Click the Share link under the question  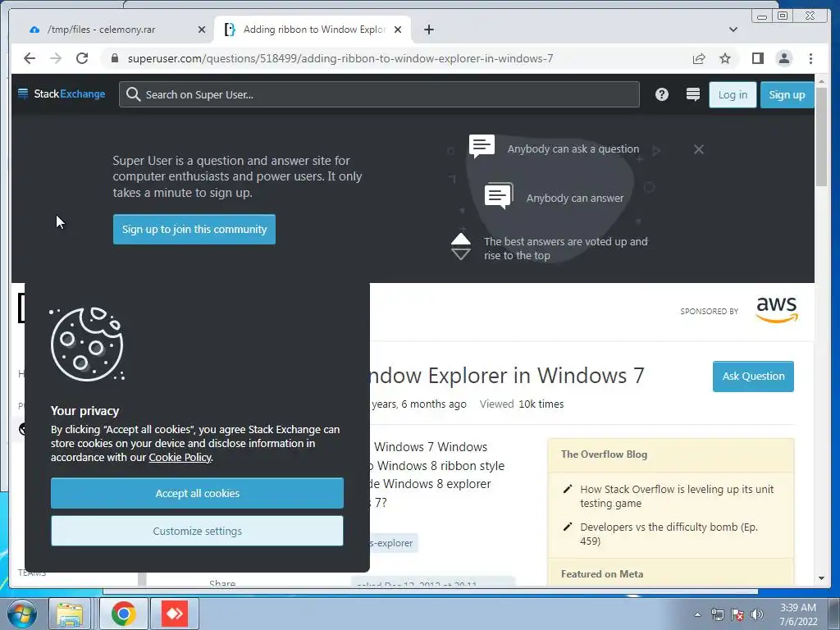221,583
